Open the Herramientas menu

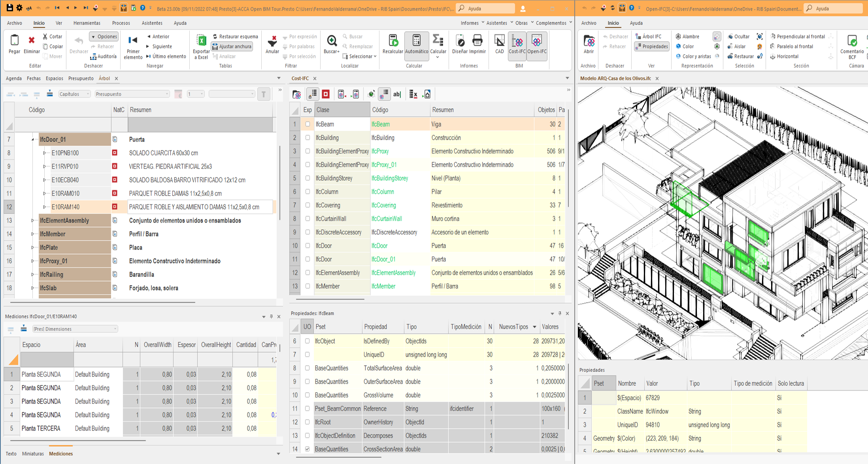coord(87,23)
